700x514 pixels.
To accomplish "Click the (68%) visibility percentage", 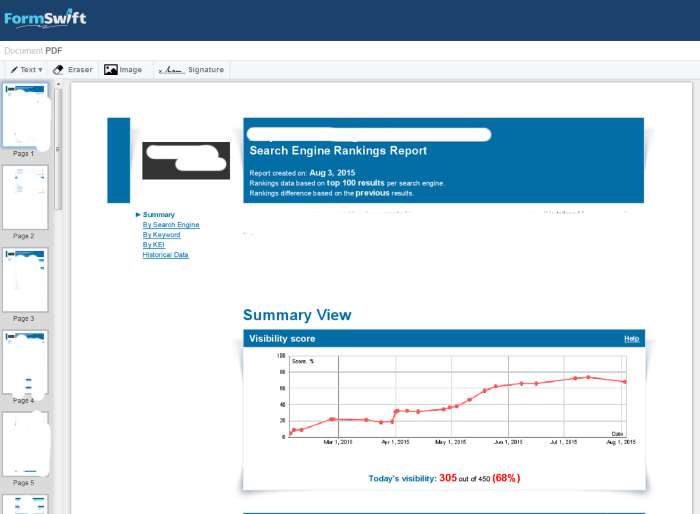I will coord(506,478).
